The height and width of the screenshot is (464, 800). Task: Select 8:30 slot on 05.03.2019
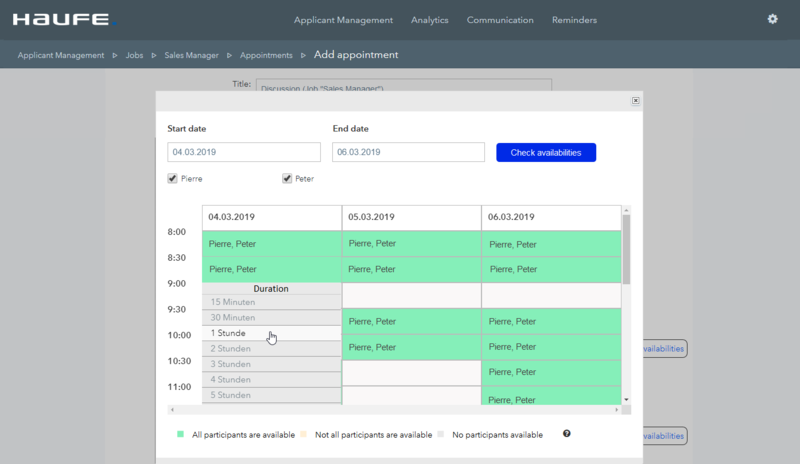click(411, 270)
